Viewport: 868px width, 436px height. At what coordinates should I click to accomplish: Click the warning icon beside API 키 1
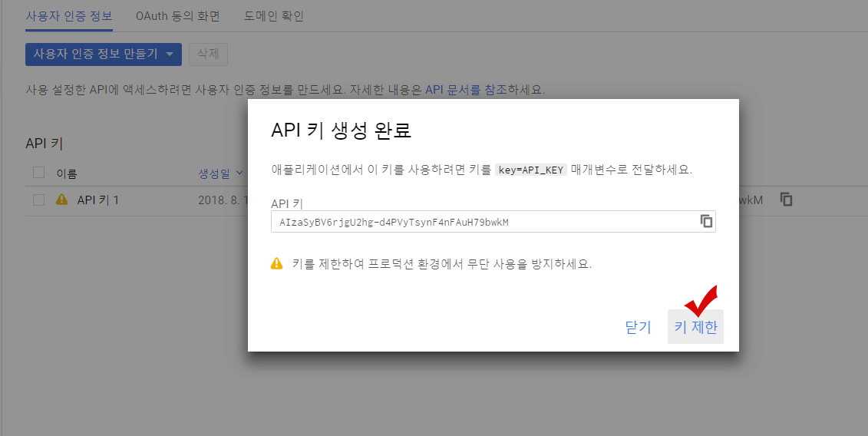[61, 200]
